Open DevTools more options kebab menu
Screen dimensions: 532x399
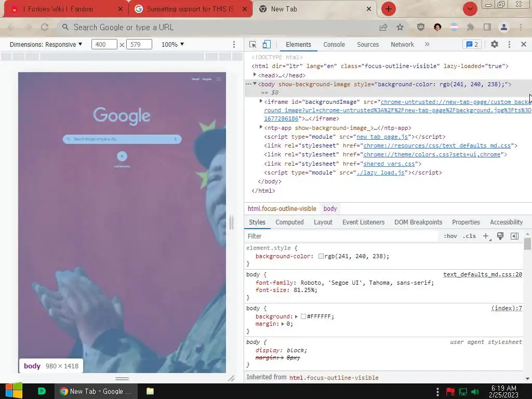pyautogui.click(x=509, y=45)
